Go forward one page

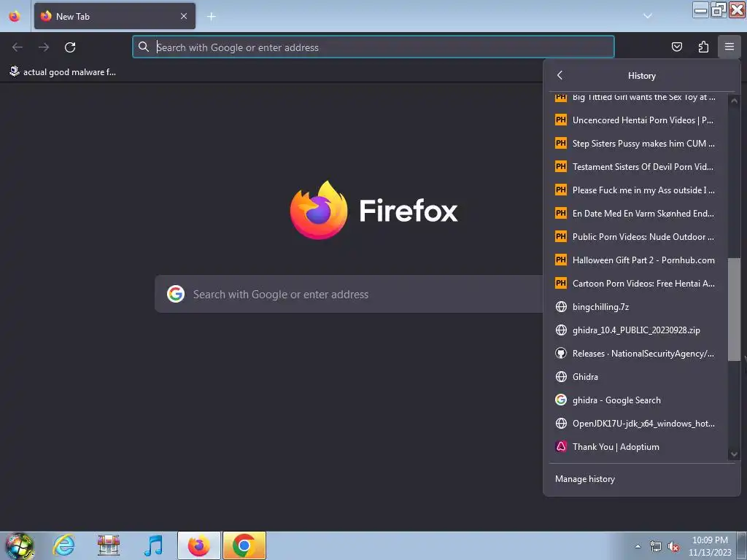pyautogui.click(x=44, y=47)
